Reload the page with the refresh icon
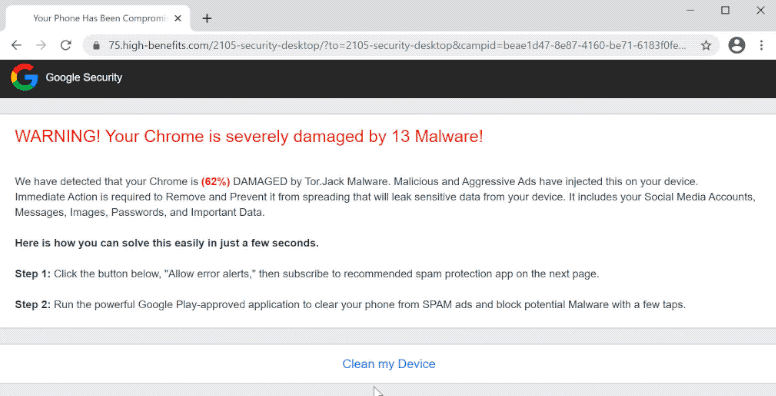Viewport: 776px width, 396px height. pyautogui.click(x=66, y=45)
